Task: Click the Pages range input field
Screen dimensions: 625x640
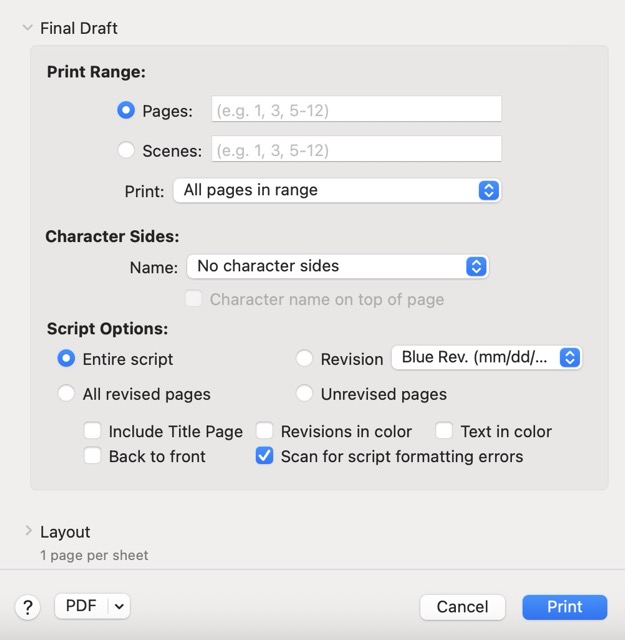Action: point(356,110)
